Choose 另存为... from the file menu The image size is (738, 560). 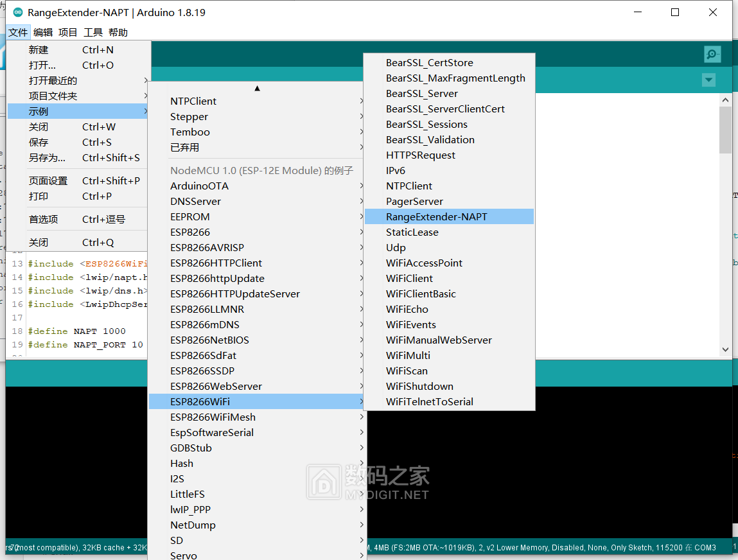coord(78,157)
